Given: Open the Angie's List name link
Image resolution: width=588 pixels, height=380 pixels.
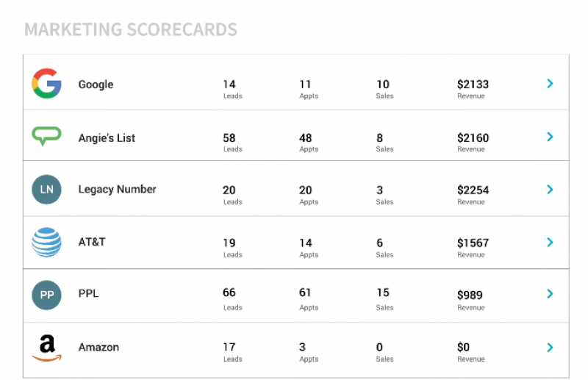Looking at the screenshot, I should pyautogui.click(x=107, y=138).
